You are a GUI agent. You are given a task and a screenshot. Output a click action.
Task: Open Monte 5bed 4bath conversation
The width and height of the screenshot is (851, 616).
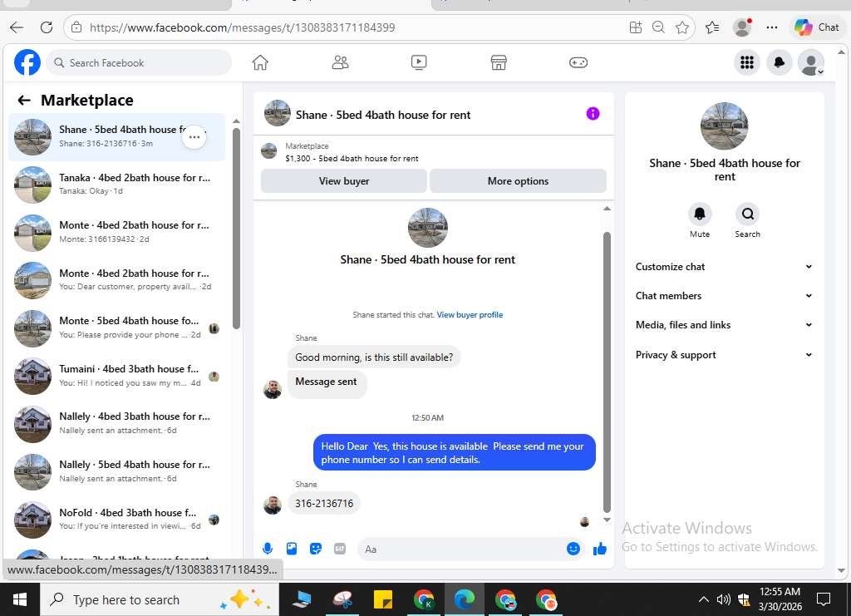pos(116,328)
